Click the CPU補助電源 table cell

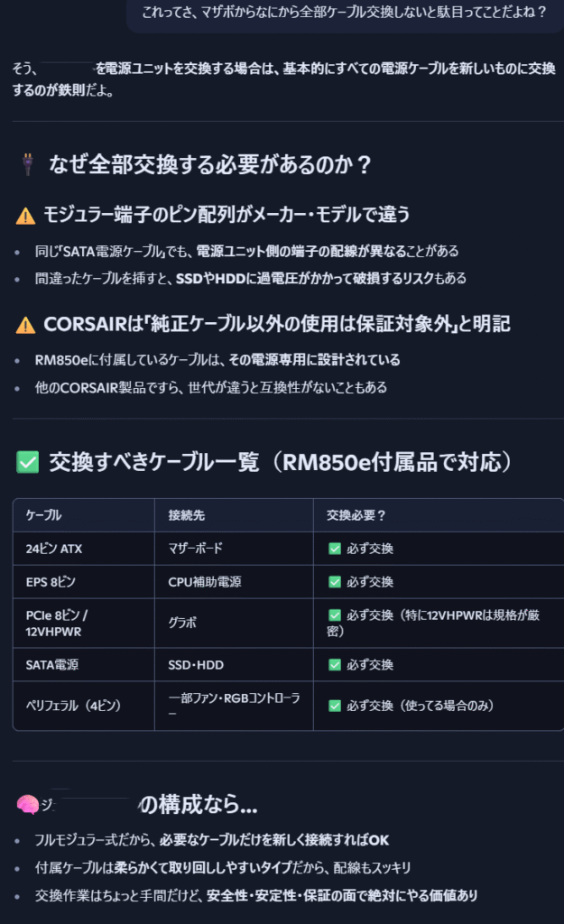tap(204, 582)
